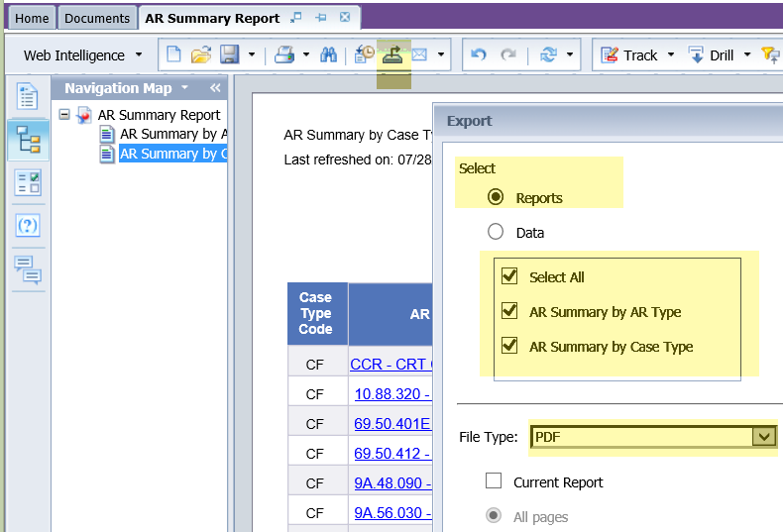Click the Send email envelope icon

coord(419,54)
